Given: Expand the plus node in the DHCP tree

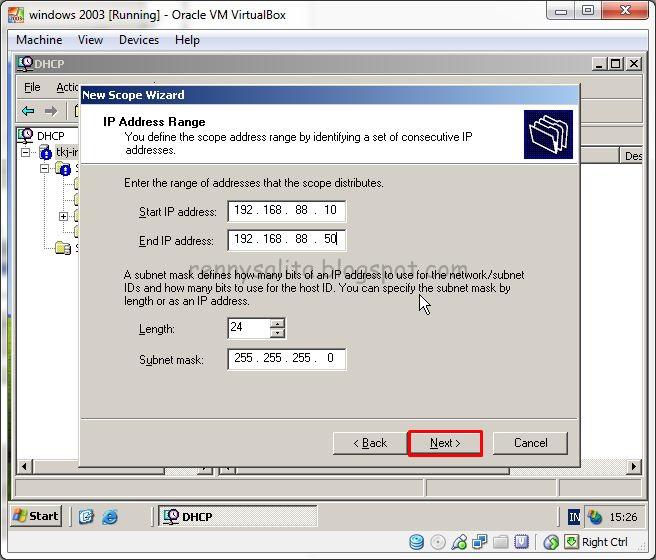Looking at the screenshot, I should pyautogui.click(x=63, y=216).
